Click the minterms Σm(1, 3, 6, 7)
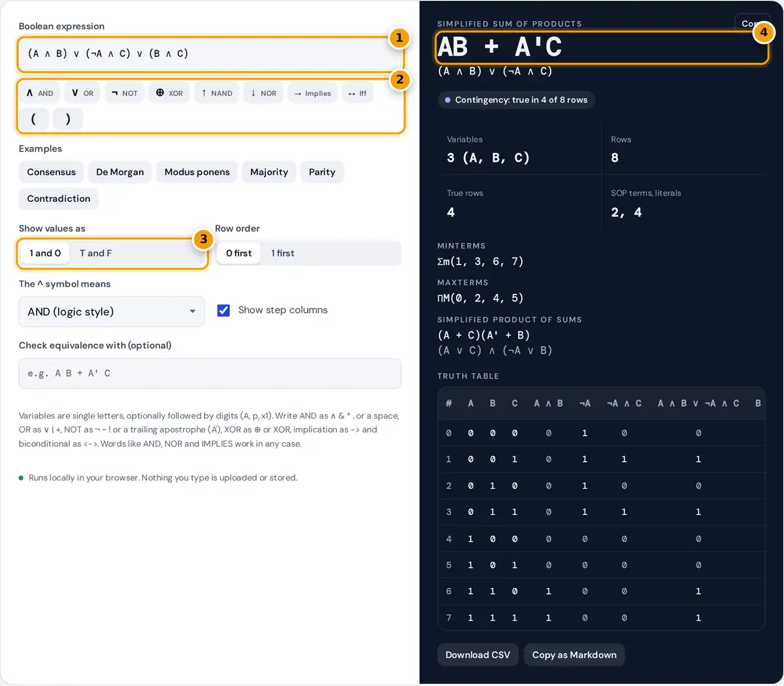Screen dimensions: 784x686 point(480,262)
